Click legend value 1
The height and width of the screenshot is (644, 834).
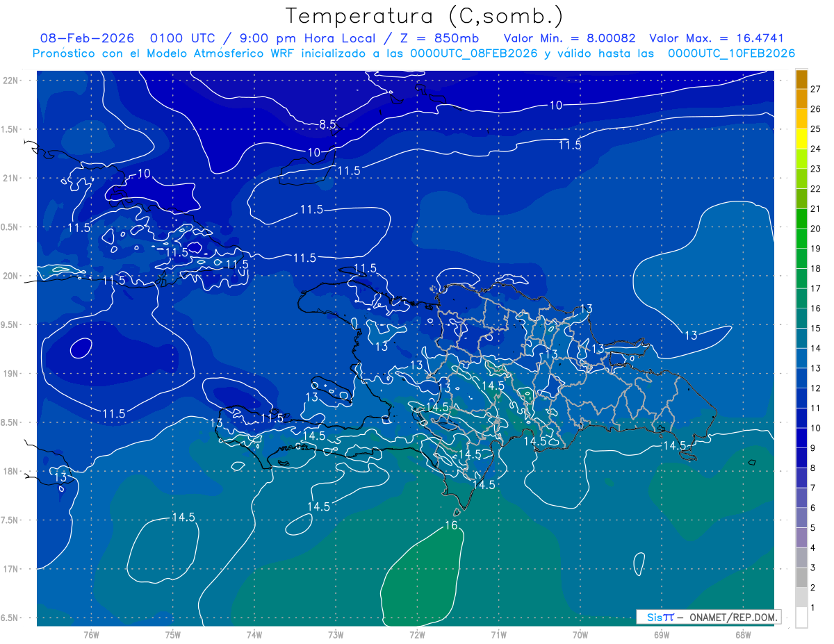click(813, 608)
